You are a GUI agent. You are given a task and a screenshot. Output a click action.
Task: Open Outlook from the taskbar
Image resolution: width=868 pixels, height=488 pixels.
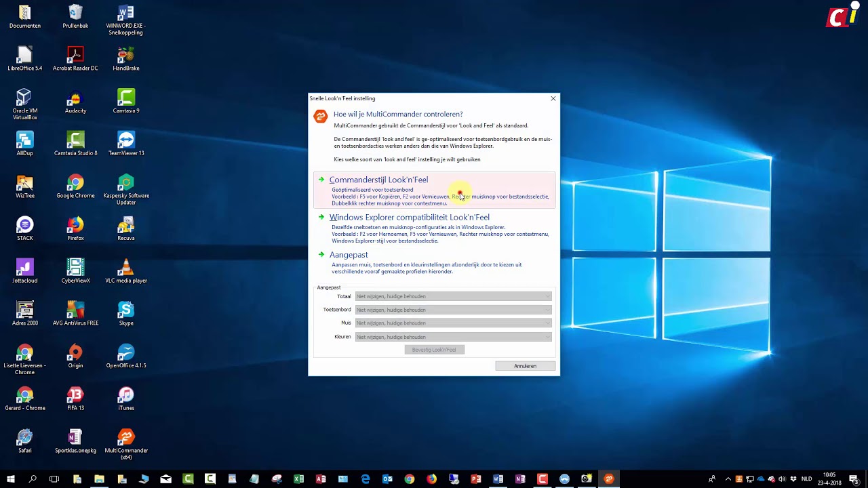(387, 479)
